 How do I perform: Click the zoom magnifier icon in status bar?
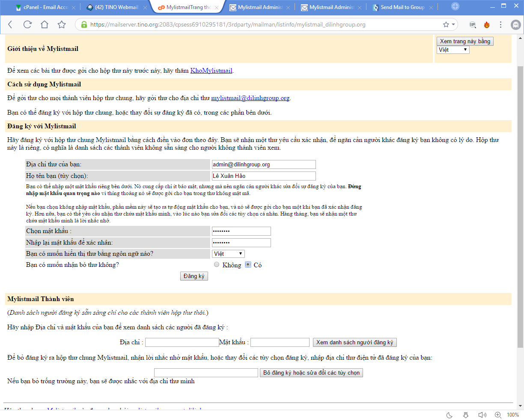click(x=498, y=415)
